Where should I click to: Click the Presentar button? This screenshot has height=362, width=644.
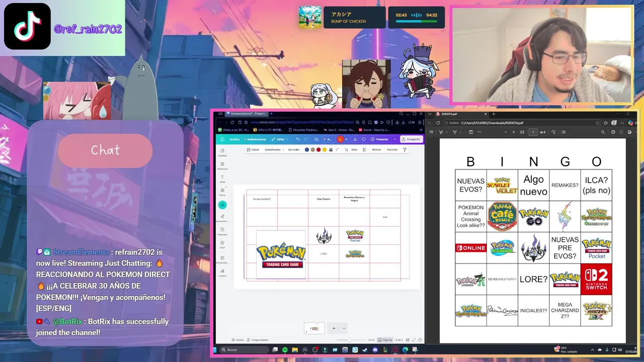pyautogui.click(x=380, y=139)
